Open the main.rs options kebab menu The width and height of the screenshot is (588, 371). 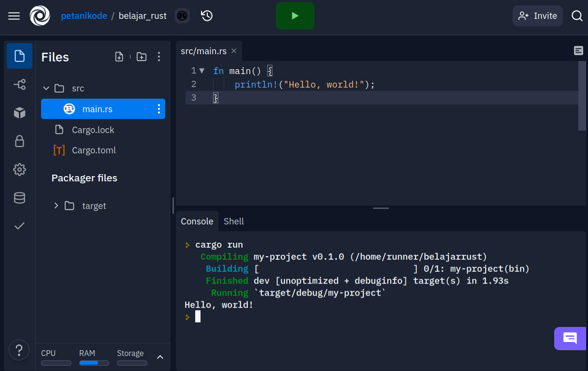[158, 109]
